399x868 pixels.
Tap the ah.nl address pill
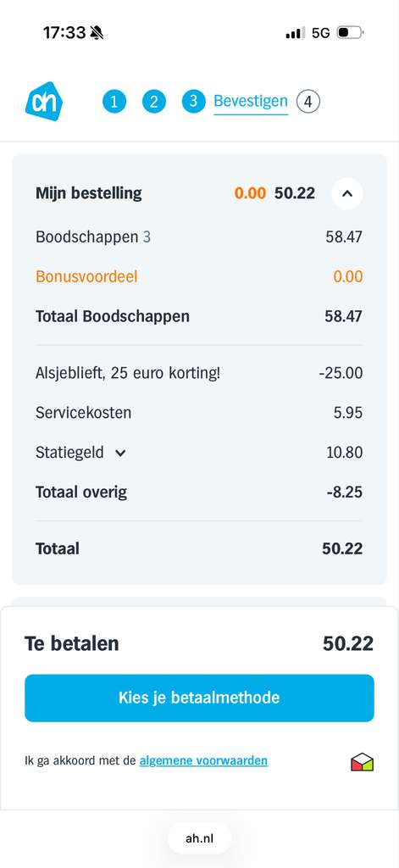[199, 838]
